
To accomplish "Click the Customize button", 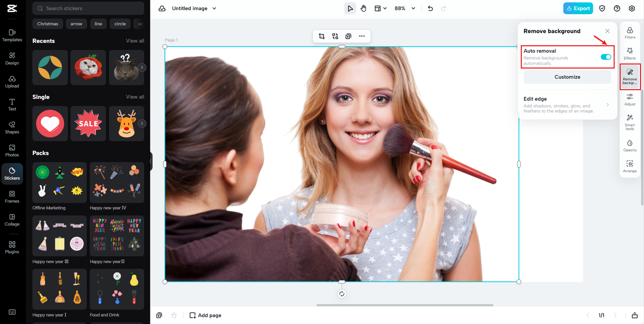I will point(567,77).
